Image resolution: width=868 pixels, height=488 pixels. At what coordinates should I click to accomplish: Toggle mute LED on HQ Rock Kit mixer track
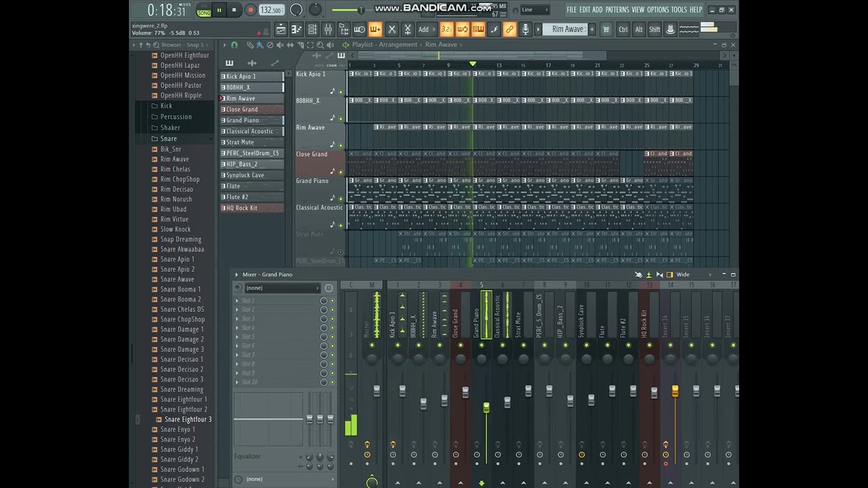650,346
